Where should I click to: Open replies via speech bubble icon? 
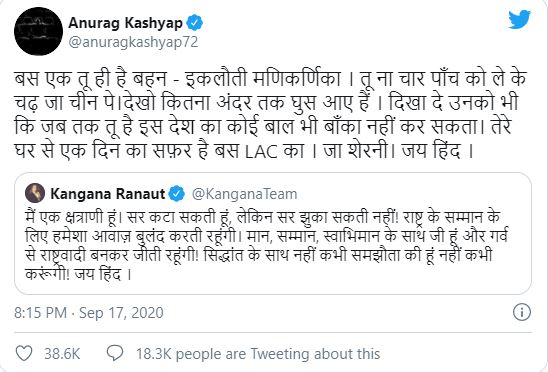click(x=115, y=353)
